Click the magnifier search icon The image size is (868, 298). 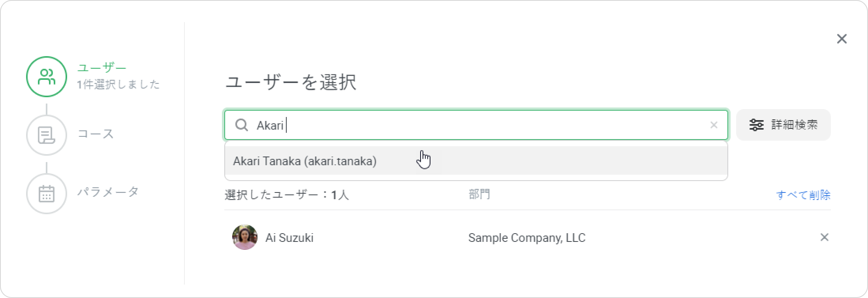click(241, 125)
